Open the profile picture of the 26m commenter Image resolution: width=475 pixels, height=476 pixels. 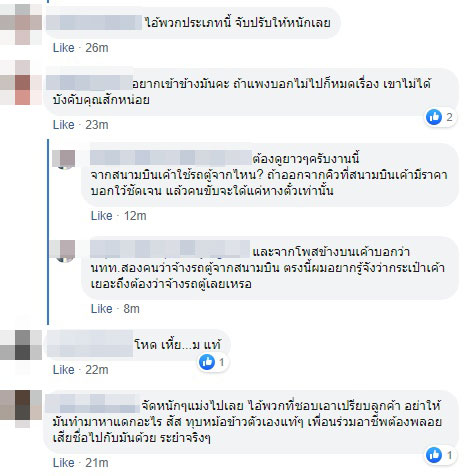click(x=21, y=24)
